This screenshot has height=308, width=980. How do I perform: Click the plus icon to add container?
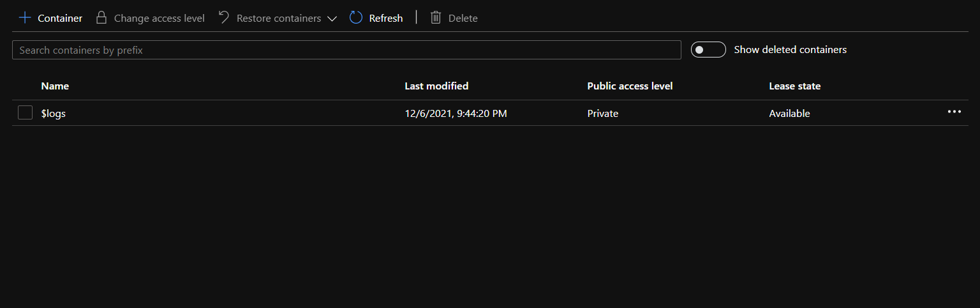[x=25, y=18]
